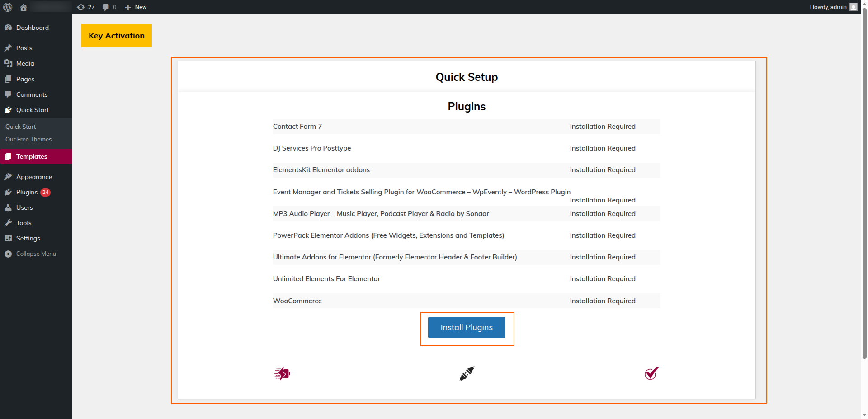Open the Settings menu item
Image resolution: width=868 pixels, height=419 pixels.
click(x=28, y=238)
